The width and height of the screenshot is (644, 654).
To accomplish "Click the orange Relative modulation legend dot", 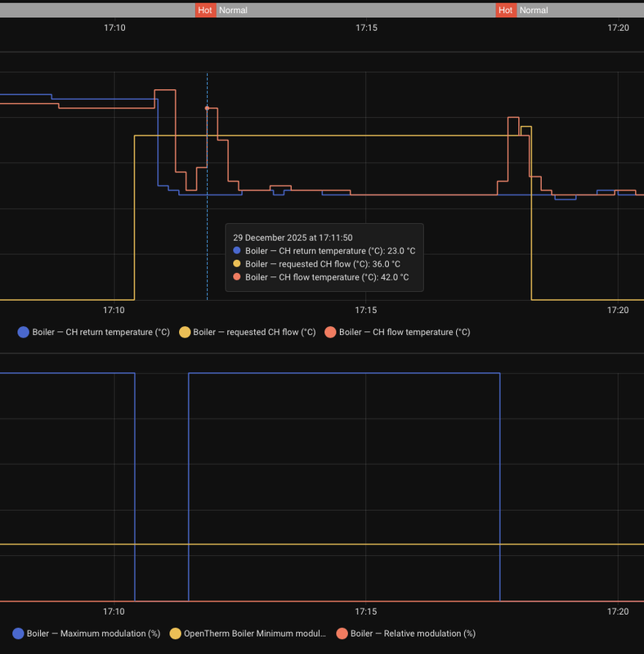I will point(342,634).
